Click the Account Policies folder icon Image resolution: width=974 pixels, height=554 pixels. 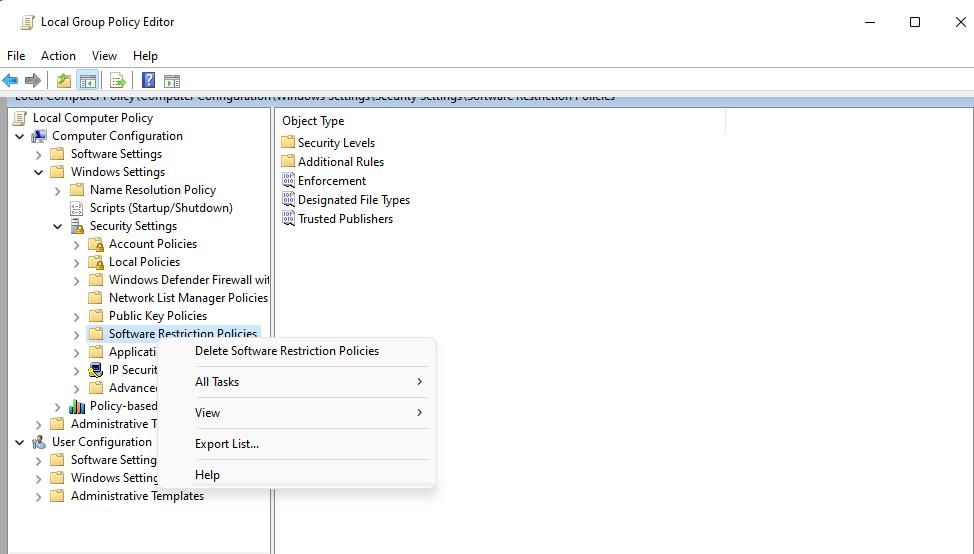96,244
